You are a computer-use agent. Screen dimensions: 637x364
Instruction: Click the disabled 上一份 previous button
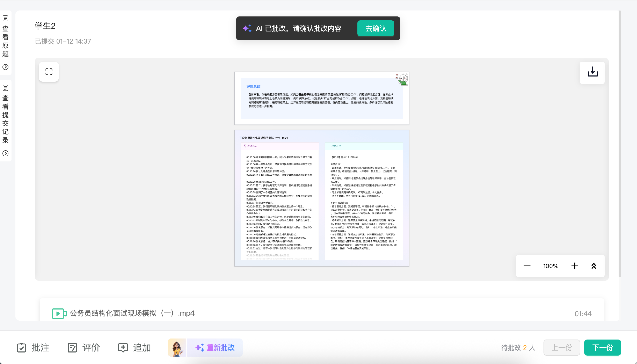pyautogui.click(x=561, y=348)
